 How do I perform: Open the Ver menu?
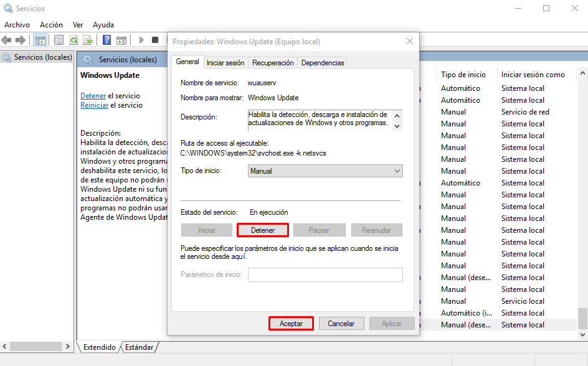(78, 25)
